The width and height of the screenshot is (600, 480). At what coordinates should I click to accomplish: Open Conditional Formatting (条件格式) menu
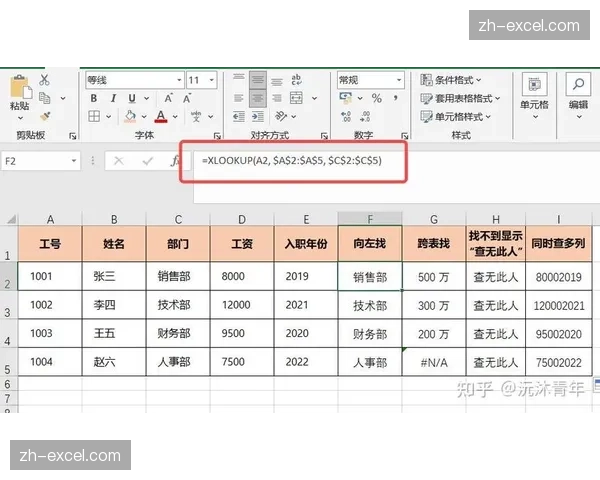point(450,80)
